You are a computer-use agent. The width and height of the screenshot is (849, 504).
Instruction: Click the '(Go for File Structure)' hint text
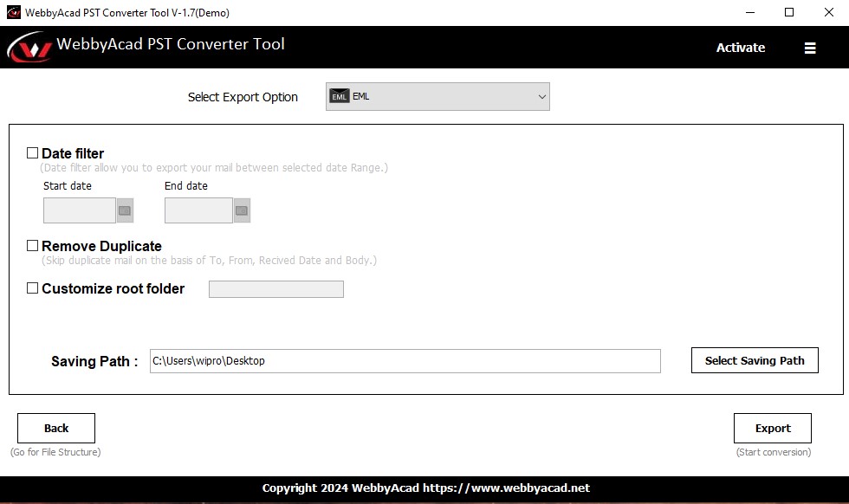coord(55,452)
